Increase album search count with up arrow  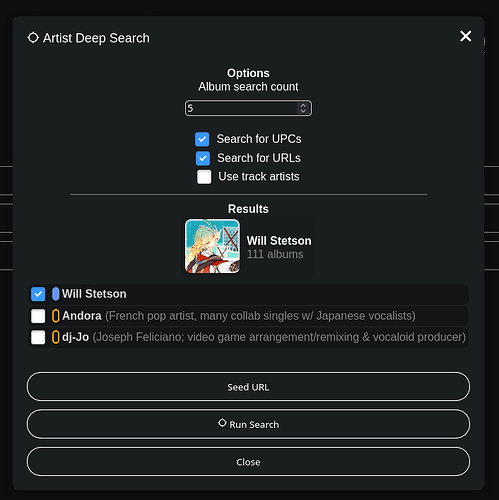click(x=303, y=105)
